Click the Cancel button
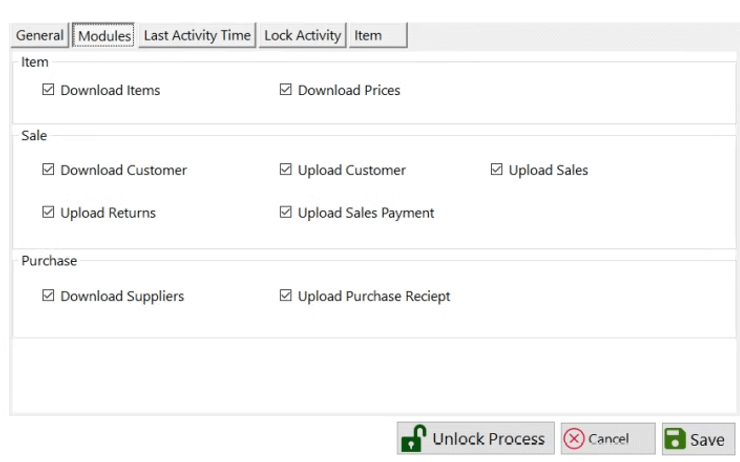Screen dimensions: 740x462 607,439
